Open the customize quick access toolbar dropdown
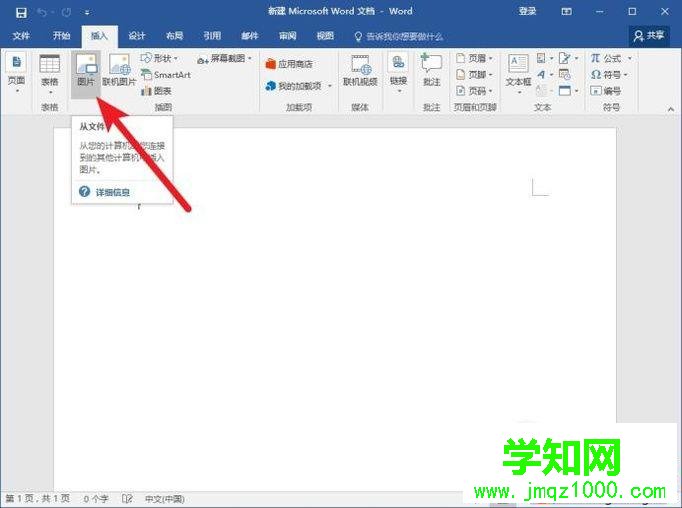Viewport: 682px width, 508px height. pos(87,13)
